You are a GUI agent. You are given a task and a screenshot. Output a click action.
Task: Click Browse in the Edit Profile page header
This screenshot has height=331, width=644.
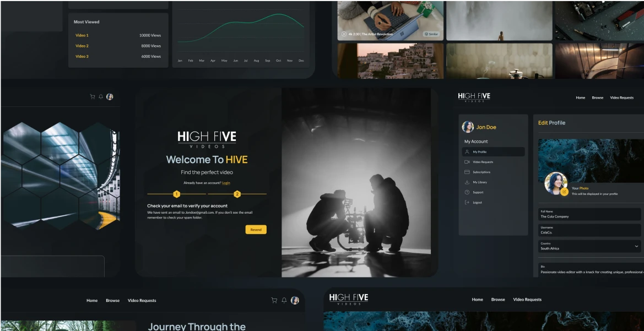[x=597, y=97]
